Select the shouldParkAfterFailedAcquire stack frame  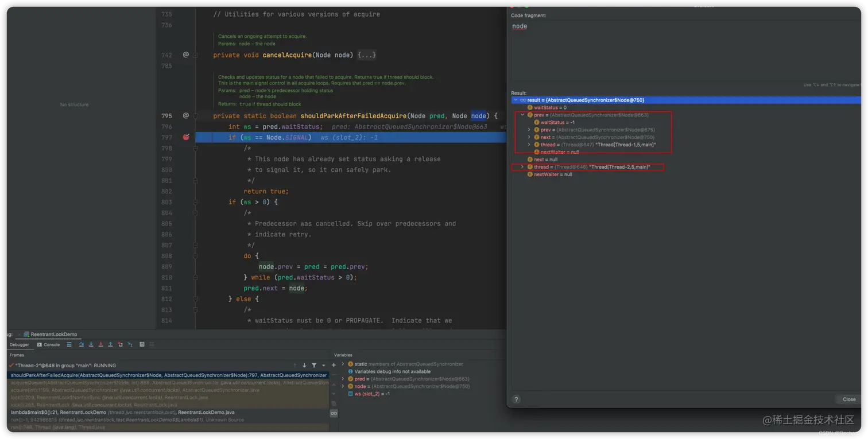coord(168,375)
